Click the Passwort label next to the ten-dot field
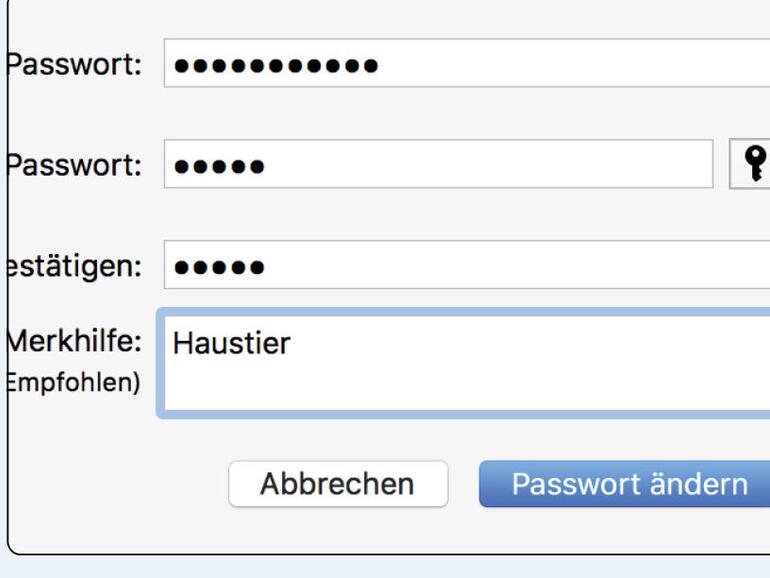The width and height of the screenshot is (770, 578). coord(72,66)
